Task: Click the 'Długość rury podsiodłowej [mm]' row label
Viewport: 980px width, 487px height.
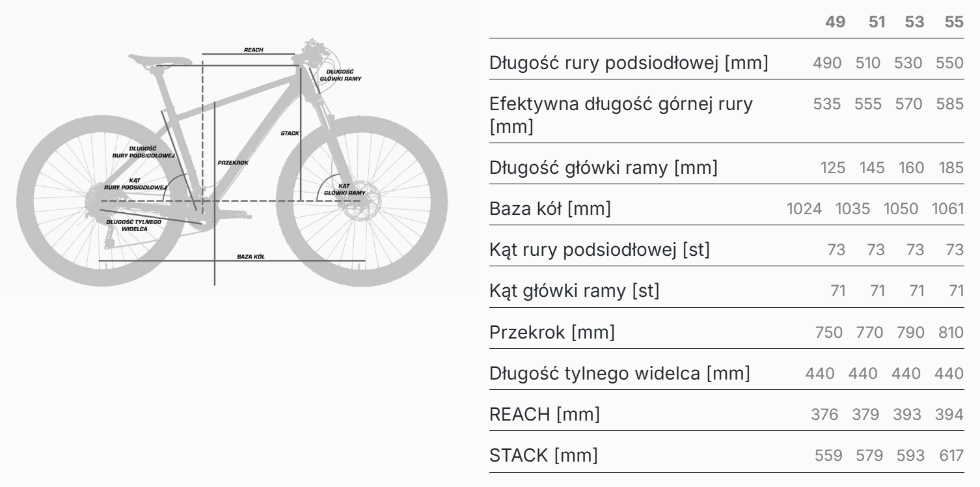Action: coord(629,63)
